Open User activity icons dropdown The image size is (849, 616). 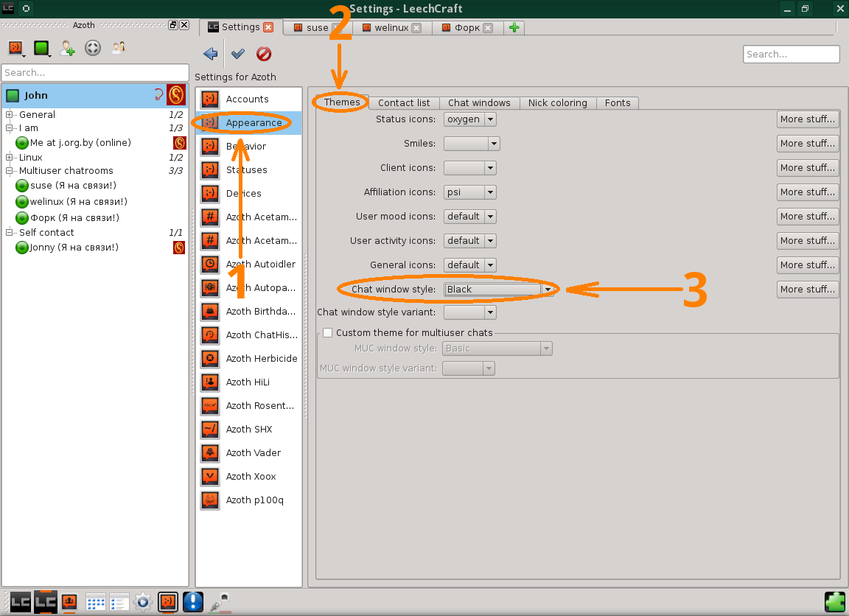pyautogui.click(x=470, y=241)
